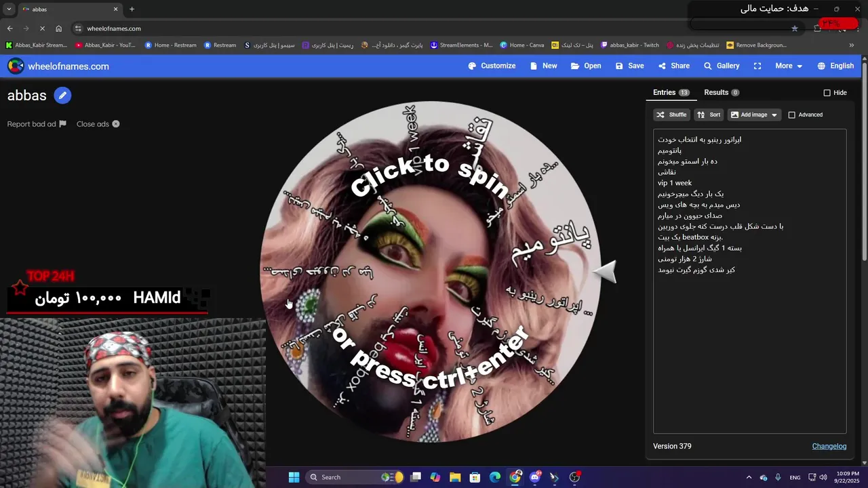Open a saved wheel with Open
868x488 pixels.
tap(586, 66)
